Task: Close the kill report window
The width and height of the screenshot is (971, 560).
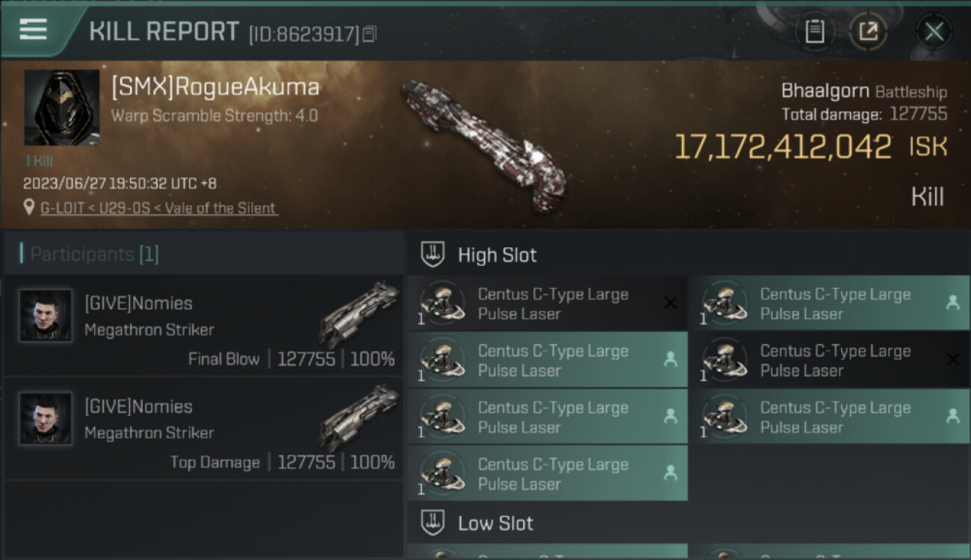Action: [x=934, y=31]
